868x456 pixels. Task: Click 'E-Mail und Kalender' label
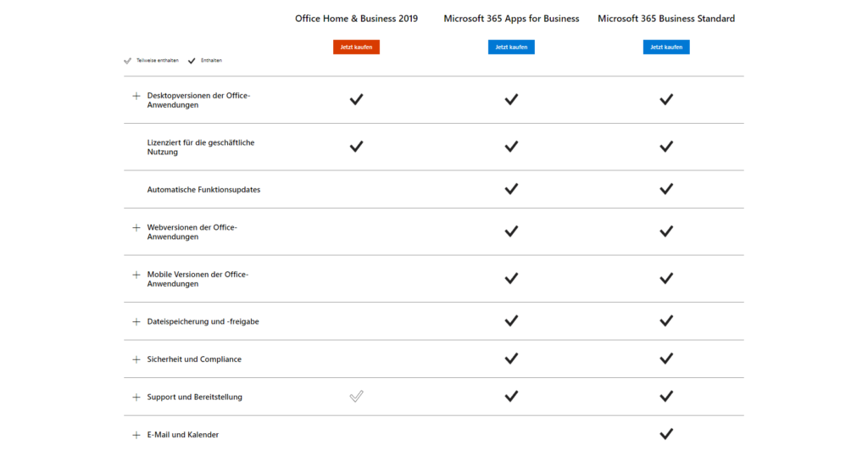click(x=183, y=435)
